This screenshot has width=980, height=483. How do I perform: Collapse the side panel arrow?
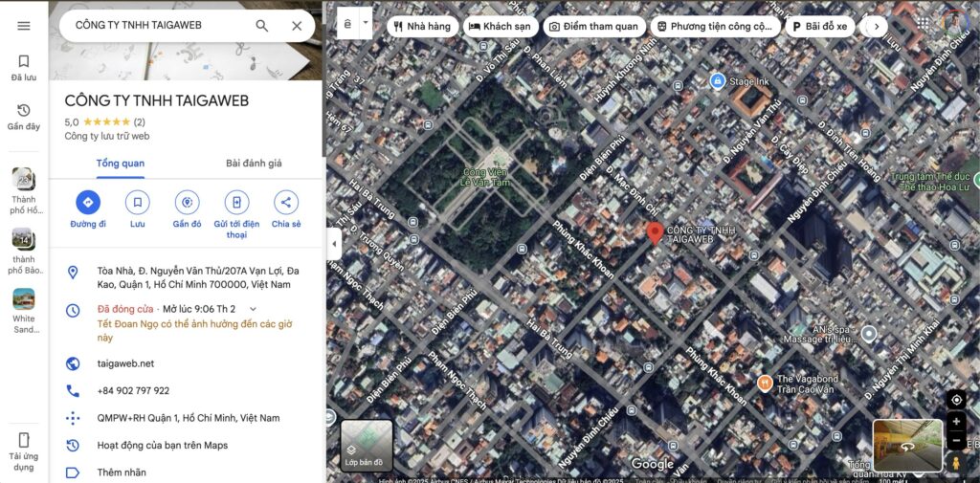coord(334,244)
